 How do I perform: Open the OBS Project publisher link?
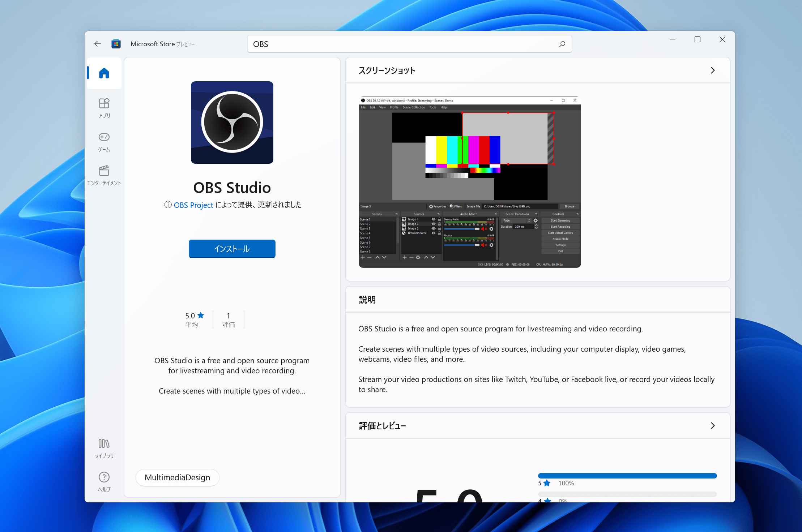(193, 205)
